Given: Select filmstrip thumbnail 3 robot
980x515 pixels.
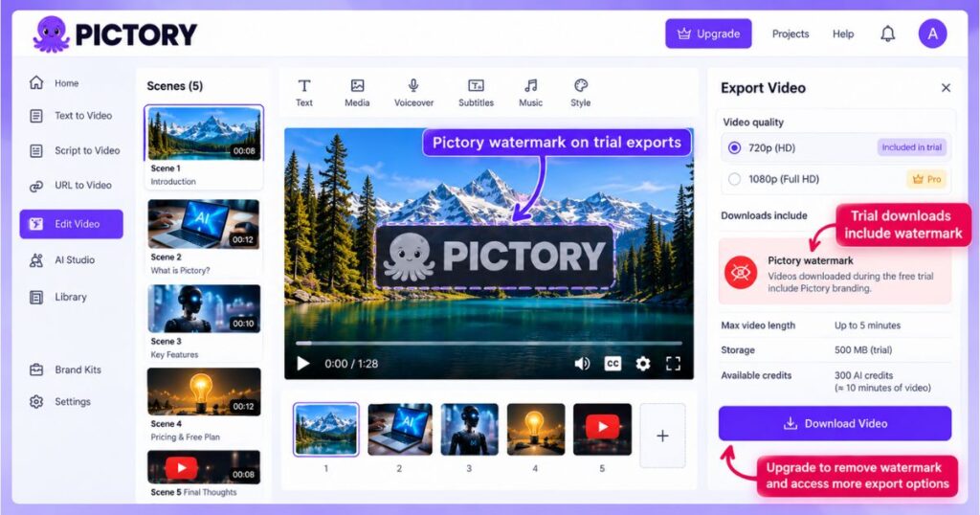Looking at the screenshot, I should [469, 430].
